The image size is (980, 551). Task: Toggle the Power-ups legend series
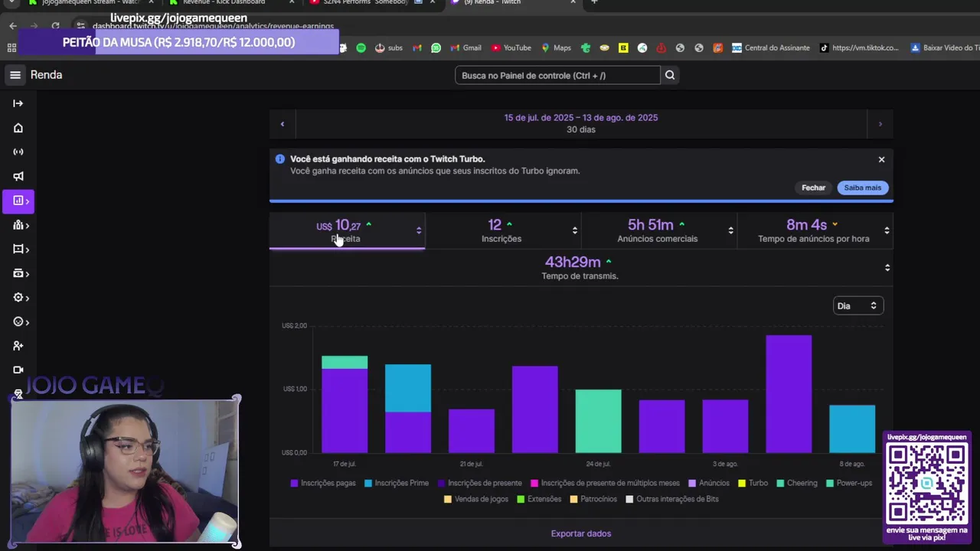(x=849, y=483)
